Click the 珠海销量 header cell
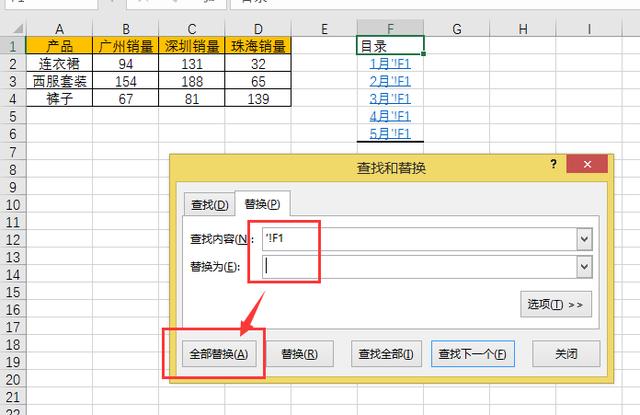Viewport: 640px width, 415px height. (x=258, y=46)
